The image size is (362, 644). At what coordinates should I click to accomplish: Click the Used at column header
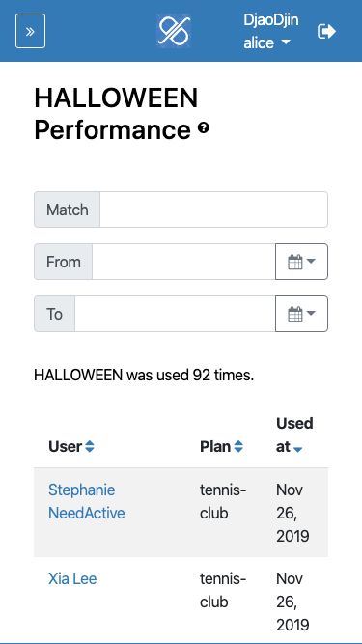(294, 434)
